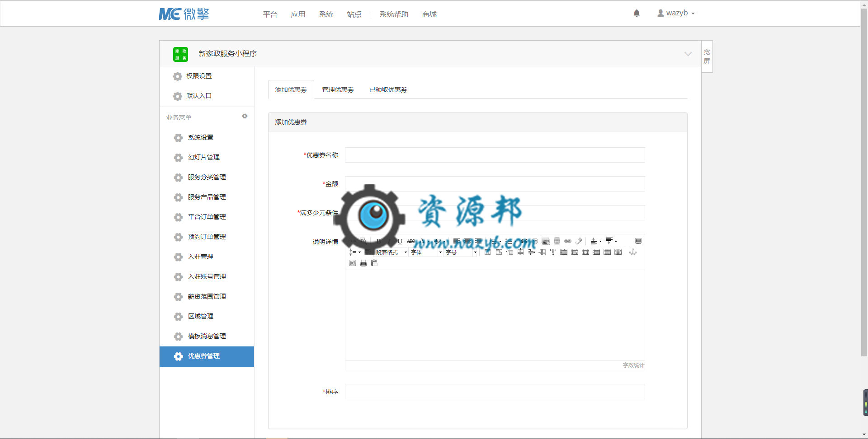
Task: Click the 微擎 logo
Action: pyautogui.click(x=184, y=14)
